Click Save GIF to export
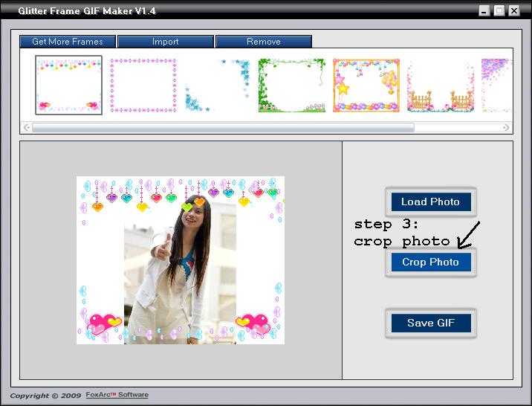The height and width of the screenshot is (406, 532). 430,323
